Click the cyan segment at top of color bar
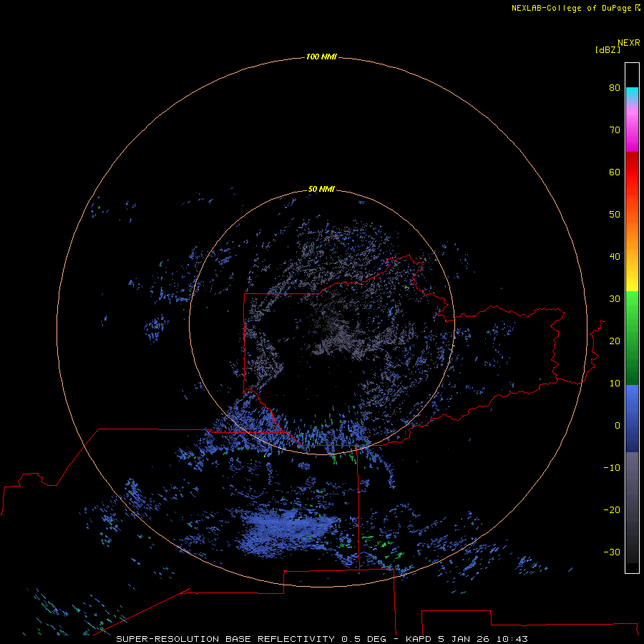 (632, 93)
